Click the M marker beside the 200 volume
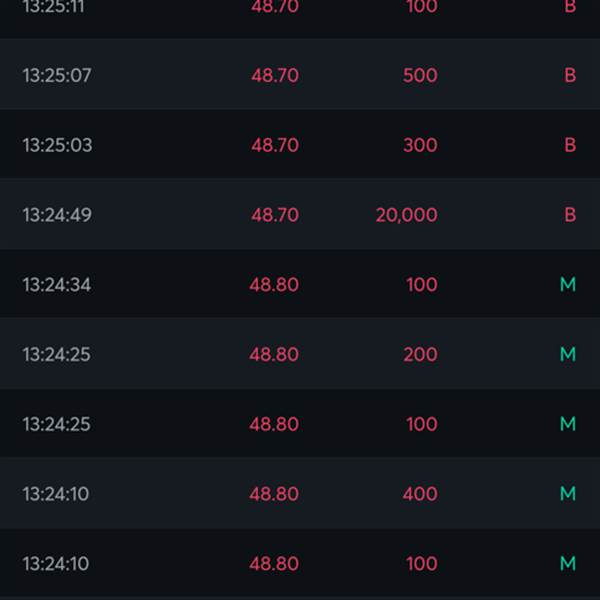Screen dimensions: 600x600 (x=568, y=354)
